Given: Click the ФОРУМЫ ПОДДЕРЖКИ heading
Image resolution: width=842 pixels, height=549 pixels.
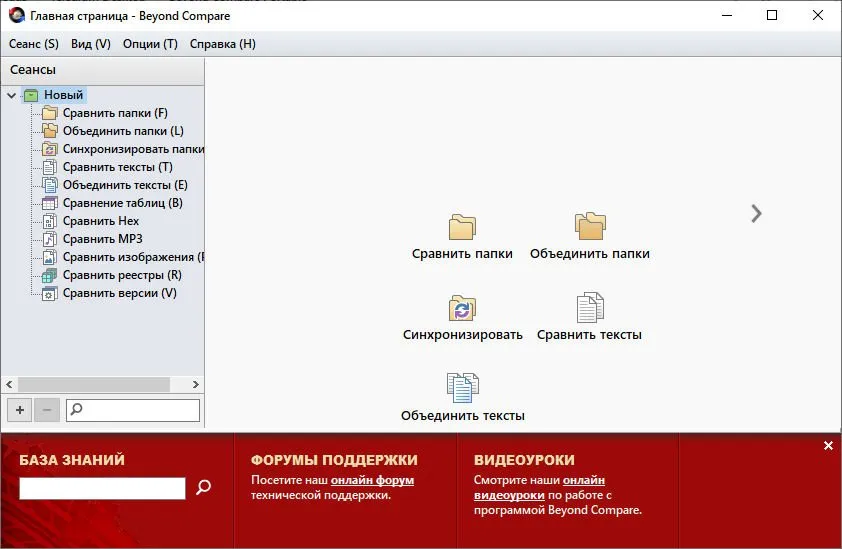Looking at the screenshot, I should tap(334, 460).
